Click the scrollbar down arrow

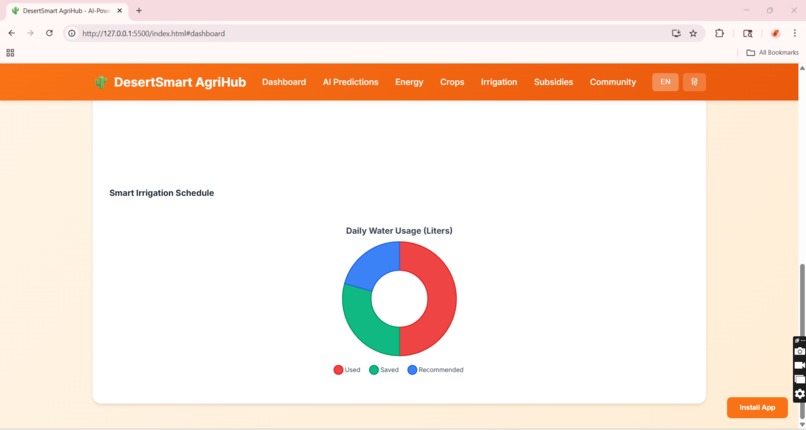click(x=802, y=425)
